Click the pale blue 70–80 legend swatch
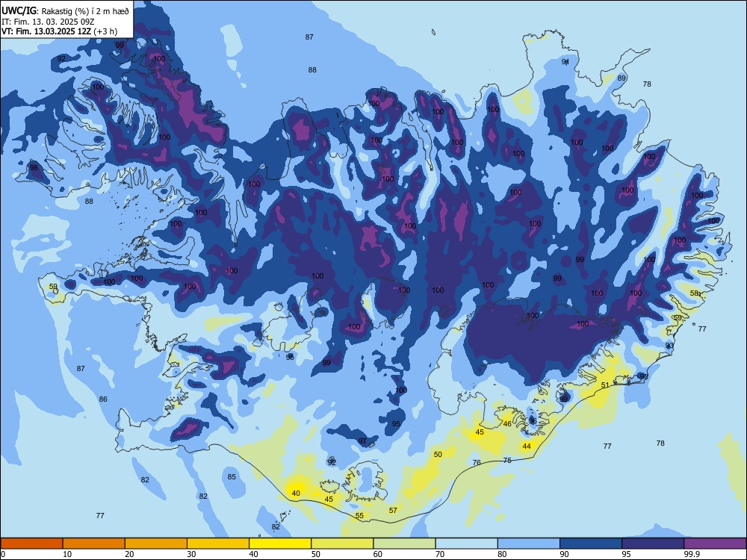The width and height of the screenshot is (747, 560). (466, 544)
